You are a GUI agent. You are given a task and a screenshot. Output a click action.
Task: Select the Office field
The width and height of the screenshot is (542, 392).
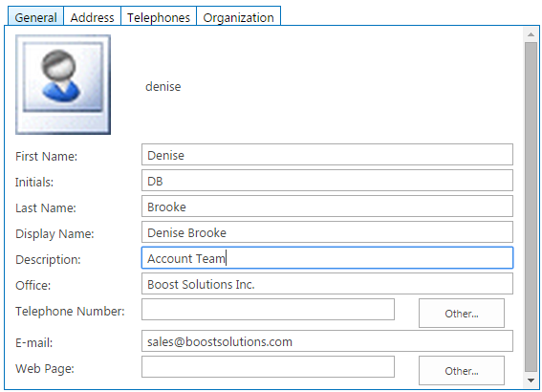(x=327, y=284)
